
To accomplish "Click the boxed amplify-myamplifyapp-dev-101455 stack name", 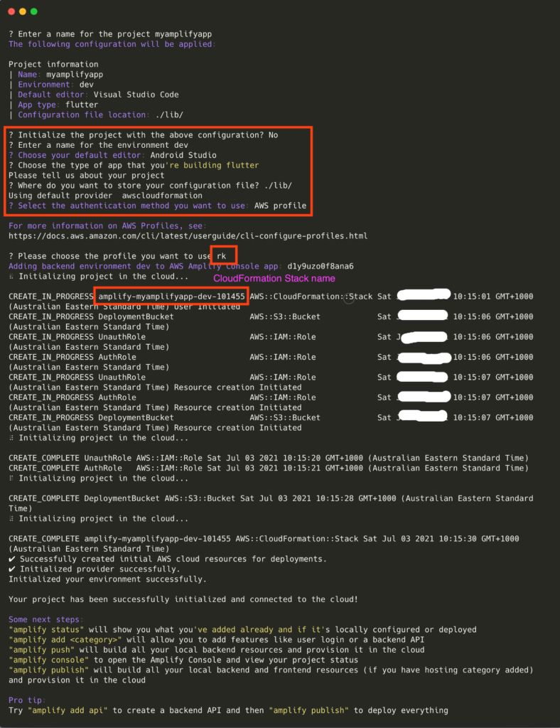I will coord(171,296).
